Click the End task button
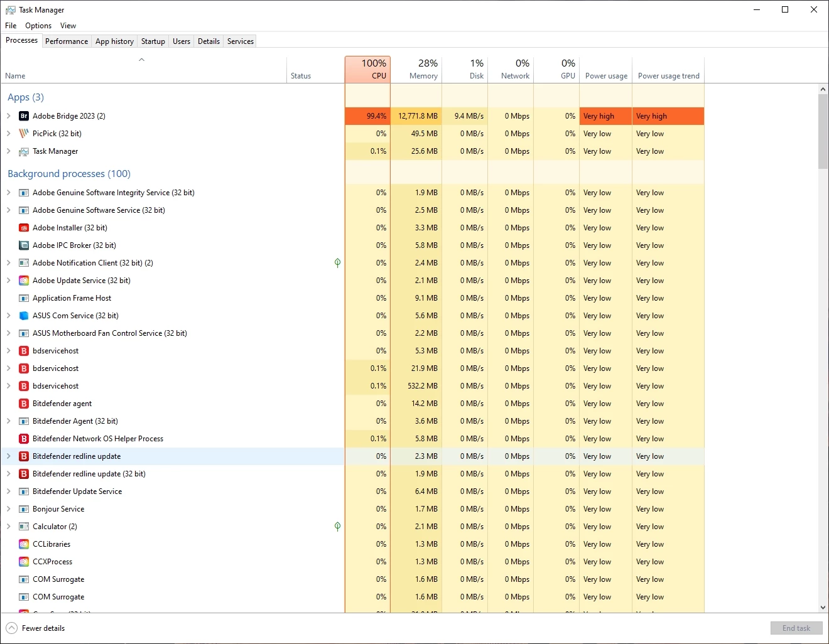 click(x=796, y=628)
